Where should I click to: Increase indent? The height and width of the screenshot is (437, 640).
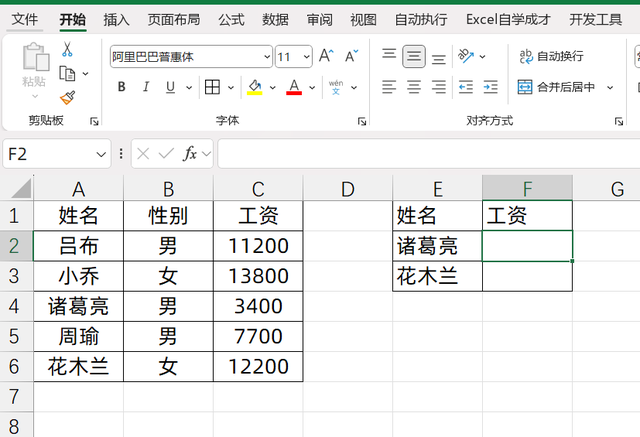tap(490, 87)
